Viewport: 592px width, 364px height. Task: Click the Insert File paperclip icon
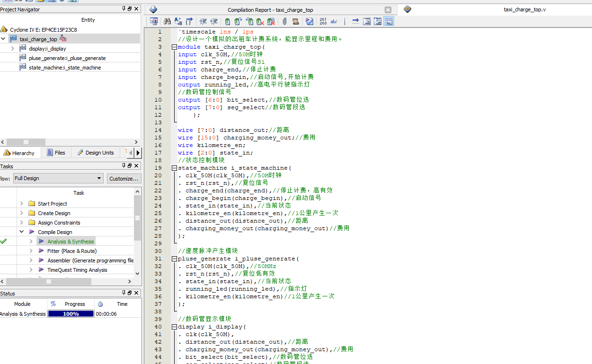(284, 21)
